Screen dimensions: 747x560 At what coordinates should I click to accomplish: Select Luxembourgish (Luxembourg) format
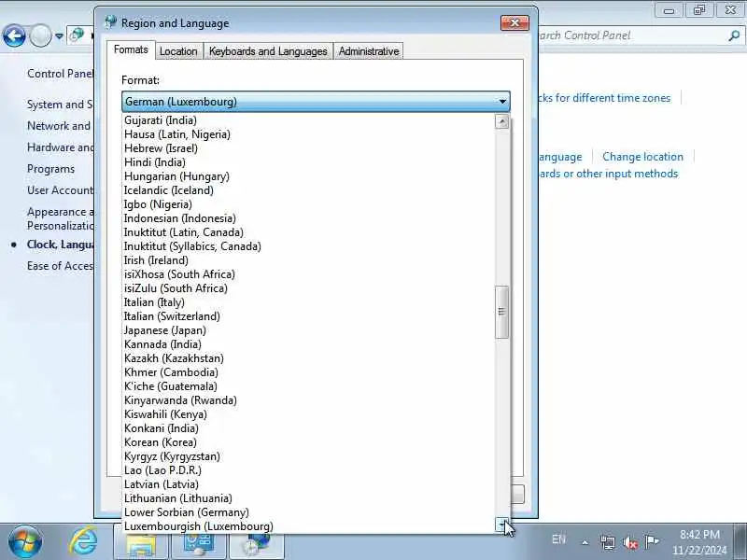pyautogui.click(x=309, y=526)
